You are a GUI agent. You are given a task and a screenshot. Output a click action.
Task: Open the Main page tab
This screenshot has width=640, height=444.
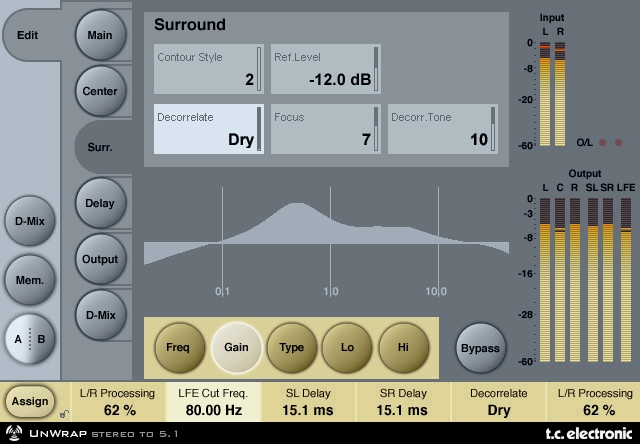coord(100,36)
